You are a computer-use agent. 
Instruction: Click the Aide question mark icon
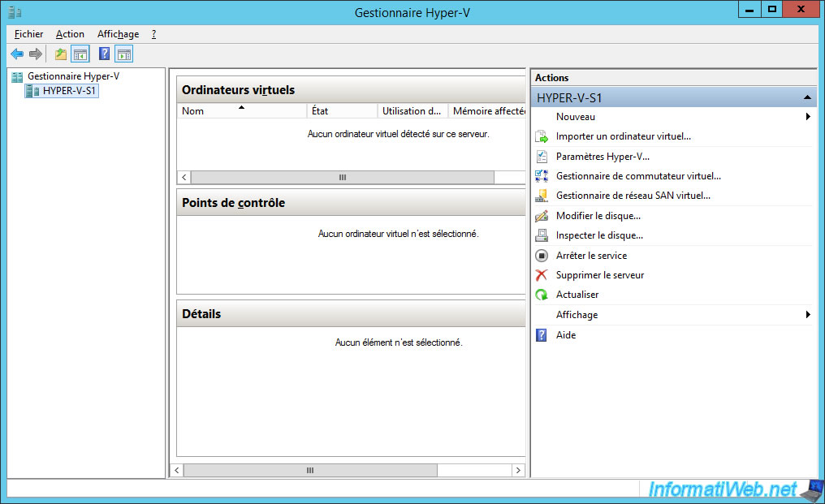542,335
